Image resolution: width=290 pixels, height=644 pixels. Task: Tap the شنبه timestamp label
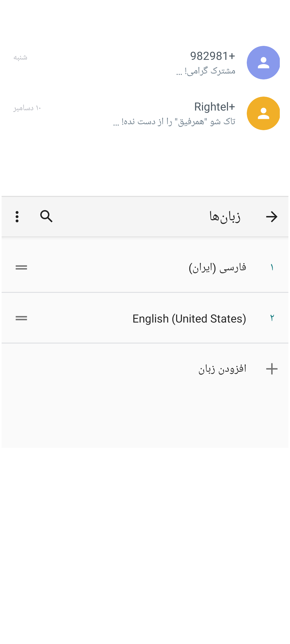tap(20, 57)
